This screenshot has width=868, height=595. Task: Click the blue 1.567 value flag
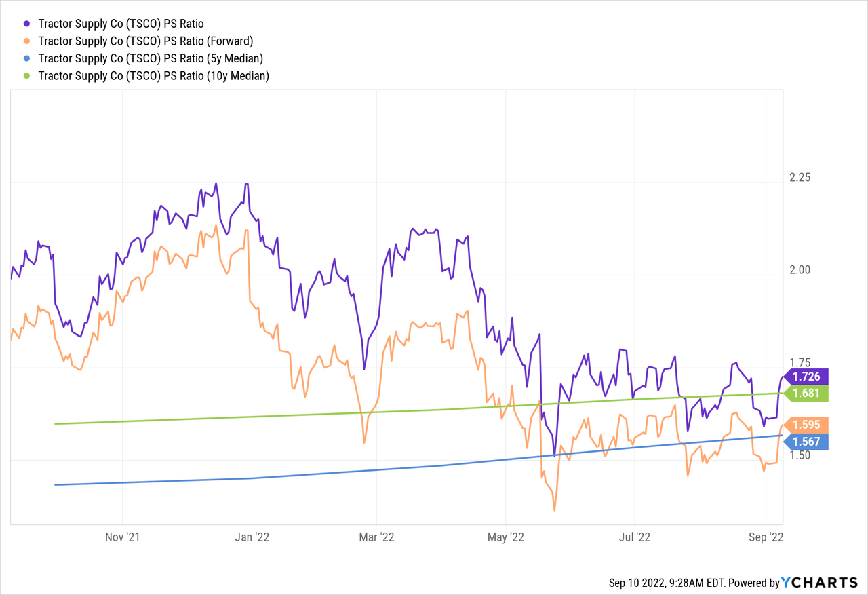tap(805, 442)
